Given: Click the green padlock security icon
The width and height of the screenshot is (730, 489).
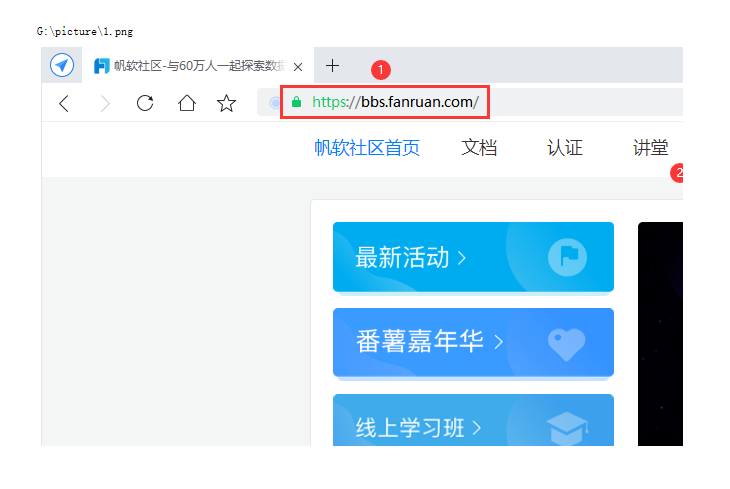Looking at the screenshot, I should [x=296, y=102].
